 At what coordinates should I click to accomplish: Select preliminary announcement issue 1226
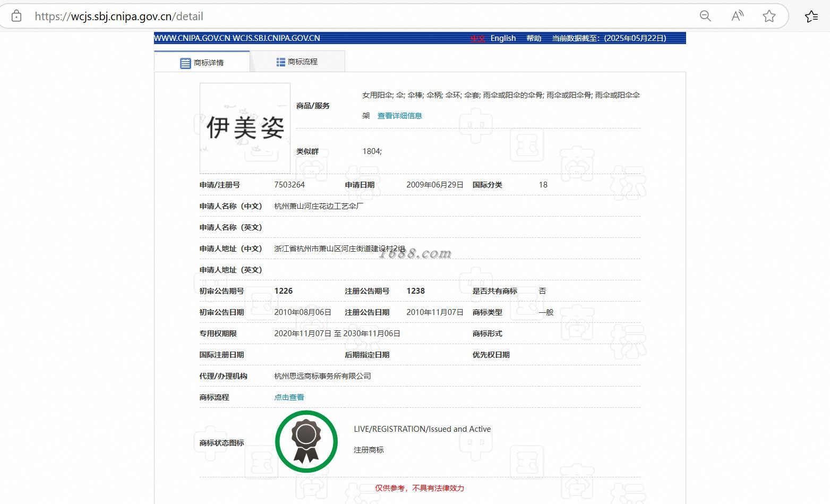pyautogui.click(x=284, y=291)
